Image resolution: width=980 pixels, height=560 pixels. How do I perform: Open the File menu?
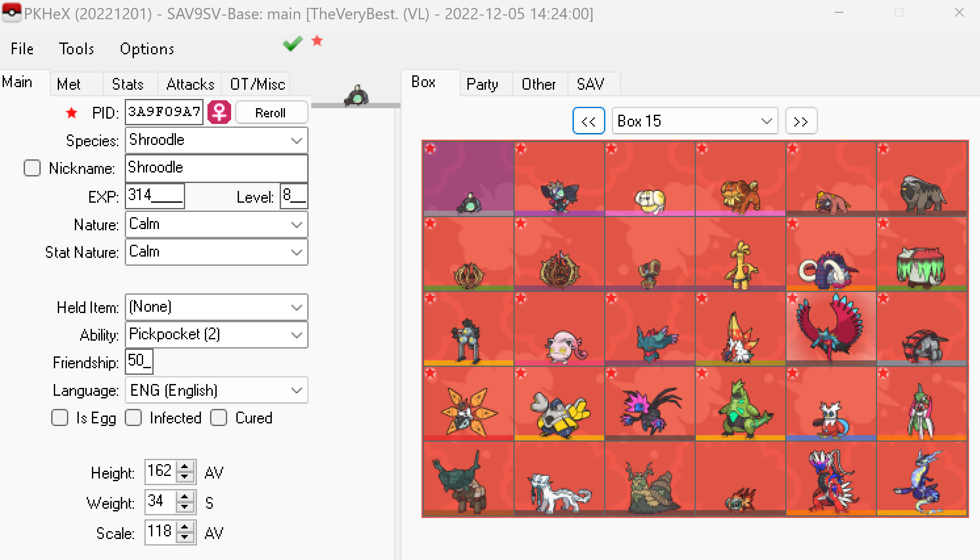22,49
